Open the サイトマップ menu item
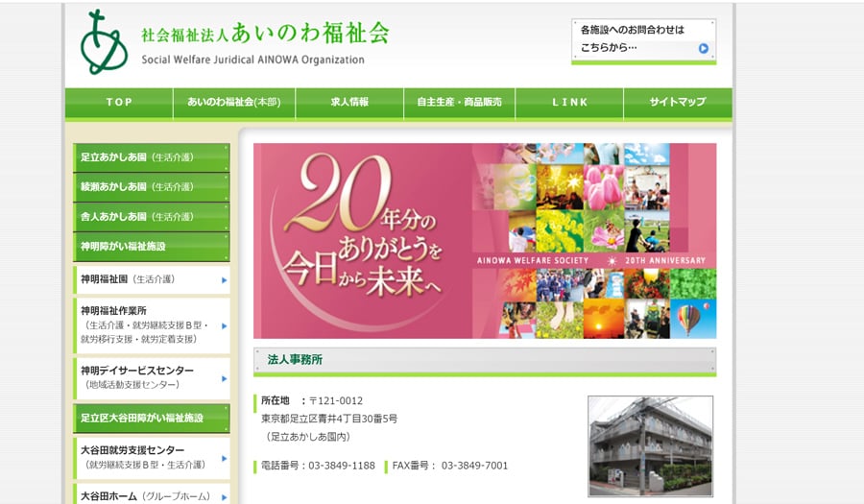The width and height of the screenshot is (864, 504). (x=678, y=103)
